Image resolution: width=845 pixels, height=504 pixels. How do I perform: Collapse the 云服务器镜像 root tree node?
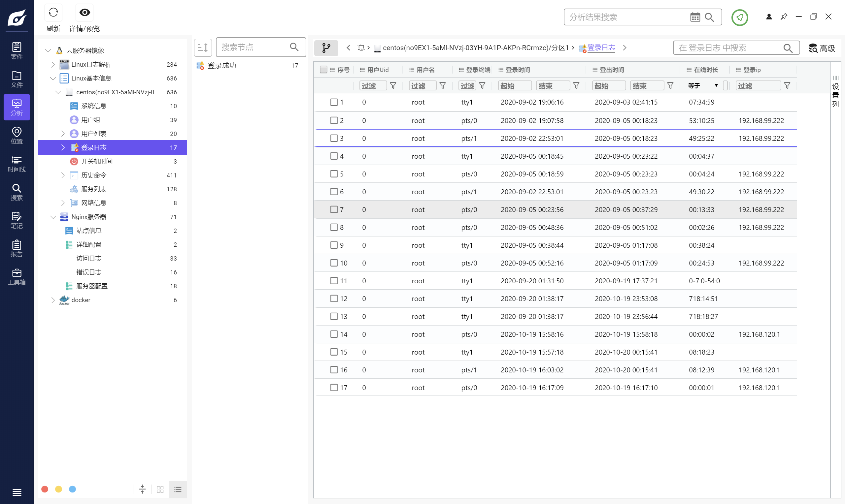click(48, 50)
